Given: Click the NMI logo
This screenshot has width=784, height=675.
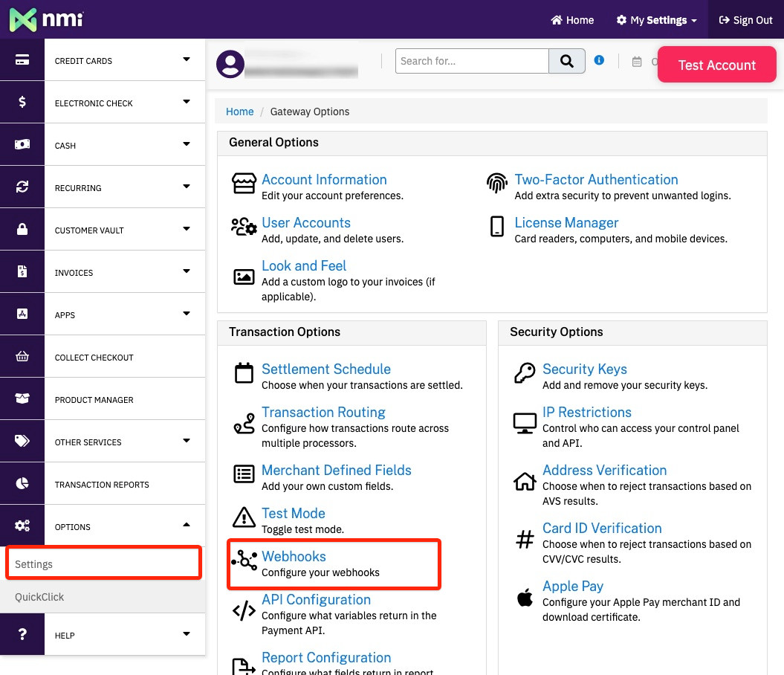Looking at the screenshot, I should tap(46, 19).
